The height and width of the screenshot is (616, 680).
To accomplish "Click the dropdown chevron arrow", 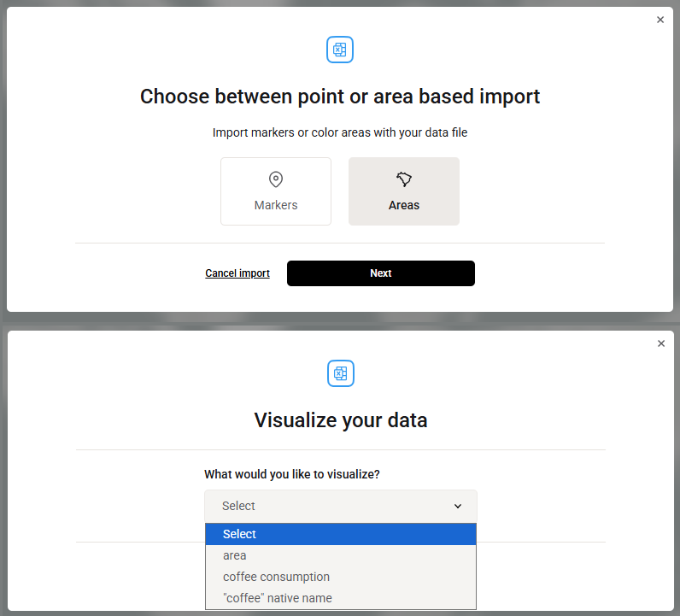I will click(458, 507).
